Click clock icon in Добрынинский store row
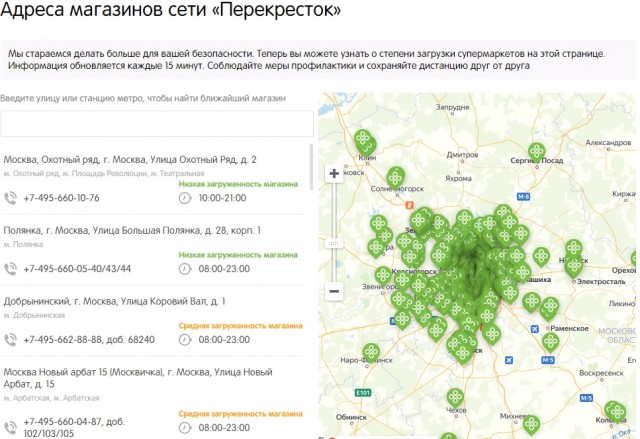The image size is (640, 439). click(185, 340)
